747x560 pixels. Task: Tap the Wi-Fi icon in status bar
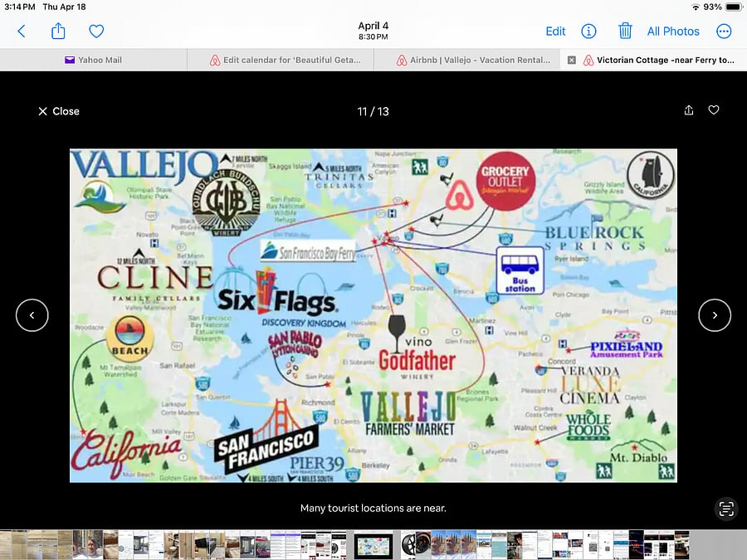[x=696, y=7]
